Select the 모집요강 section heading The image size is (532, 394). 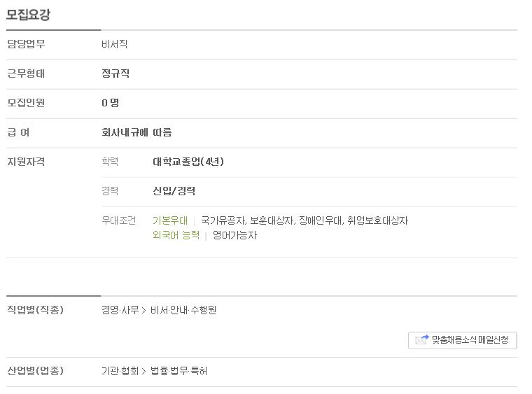[x=28, y=15]
